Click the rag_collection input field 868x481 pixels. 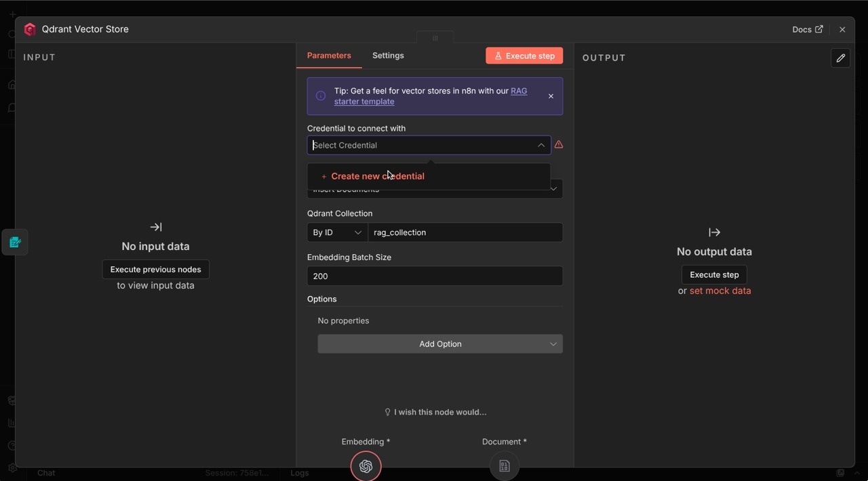click(x=465, y=232)
